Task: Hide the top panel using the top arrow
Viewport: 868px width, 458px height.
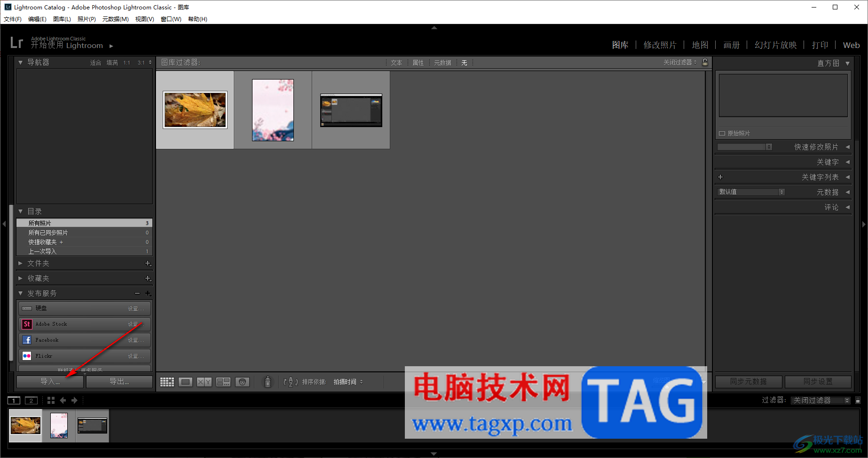Action: click(x=434, y=28)
